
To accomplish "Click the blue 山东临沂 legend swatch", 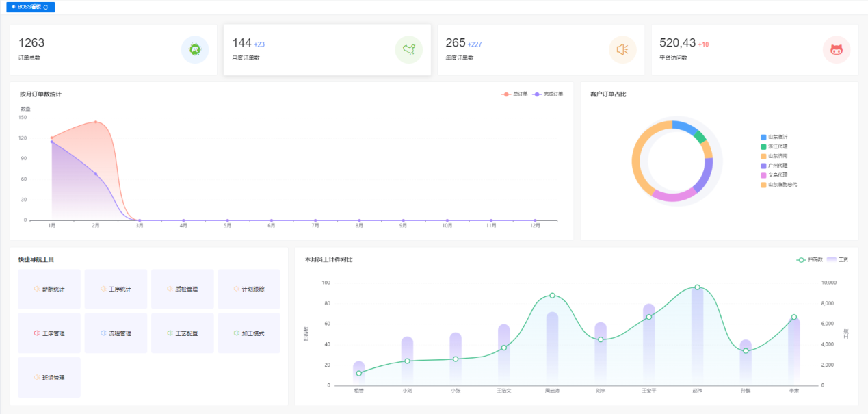I will point(763,137).
